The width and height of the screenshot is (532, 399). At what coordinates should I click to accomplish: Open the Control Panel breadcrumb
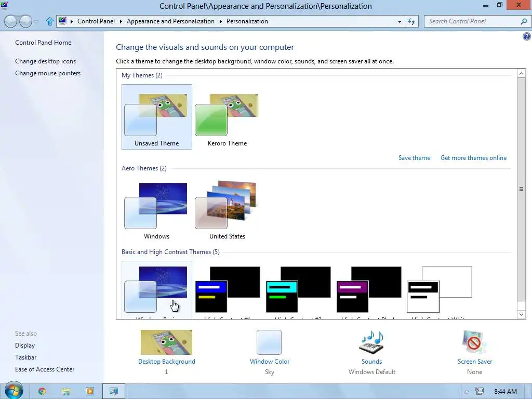tap(96, 21)
